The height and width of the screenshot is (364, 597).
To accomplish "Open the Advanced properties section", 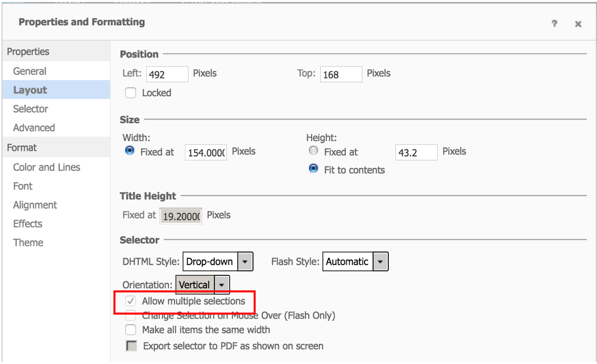I will 34,128.
